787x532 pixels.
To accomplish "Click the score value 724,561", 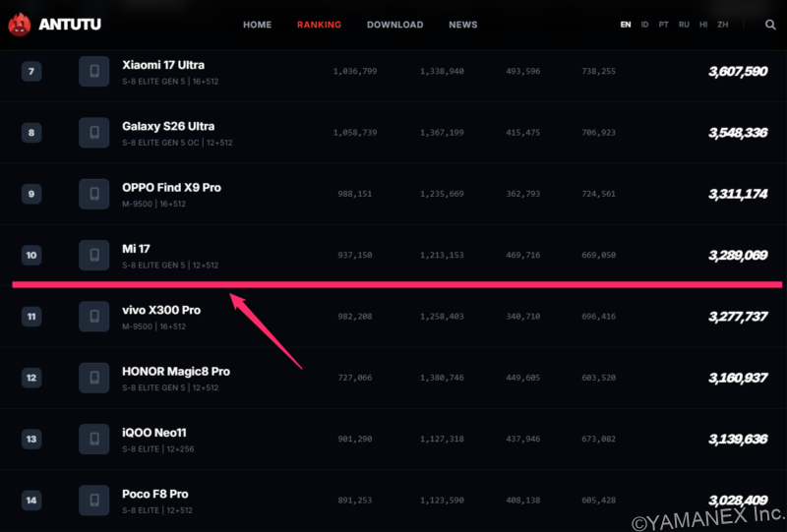I will click(598, 194).
